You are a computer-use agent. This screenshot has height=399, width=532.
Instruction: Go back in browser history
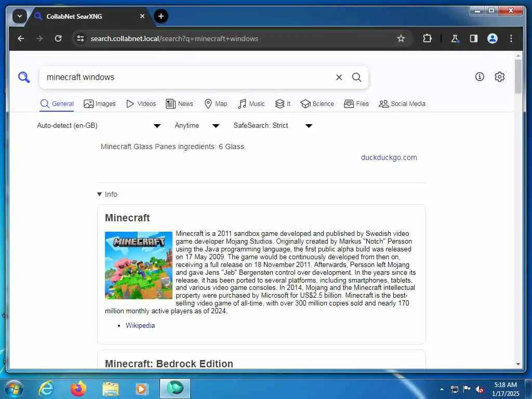(x=21, y=38)
